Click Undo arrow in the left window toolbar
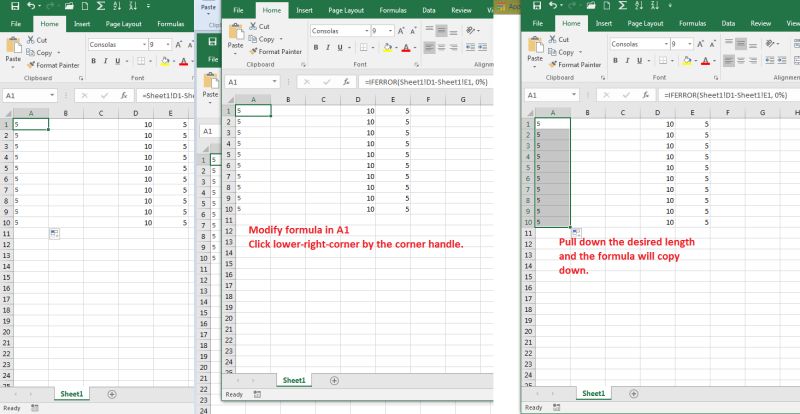The height and width of the screenshot is (414, 800). point(31,7)
